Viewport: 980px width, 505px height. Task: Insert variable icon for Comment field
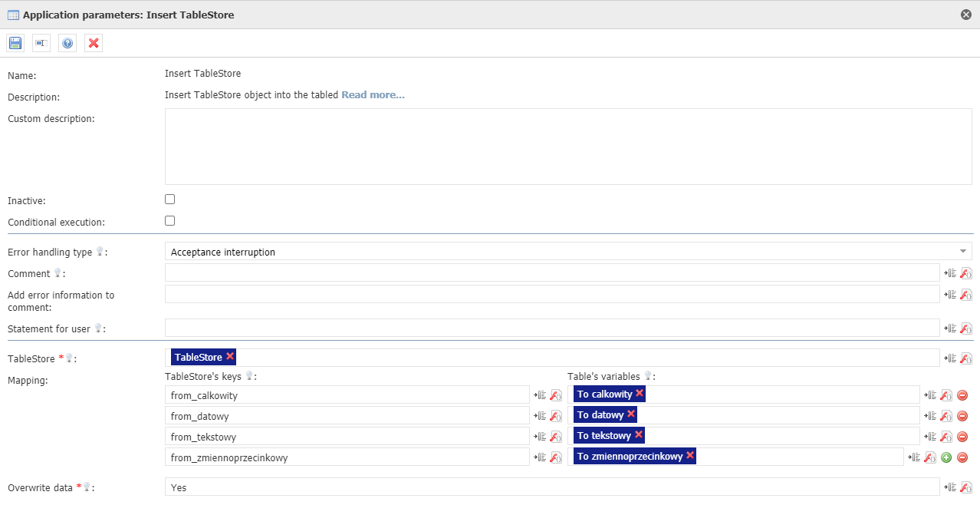(x=951, y=273)
